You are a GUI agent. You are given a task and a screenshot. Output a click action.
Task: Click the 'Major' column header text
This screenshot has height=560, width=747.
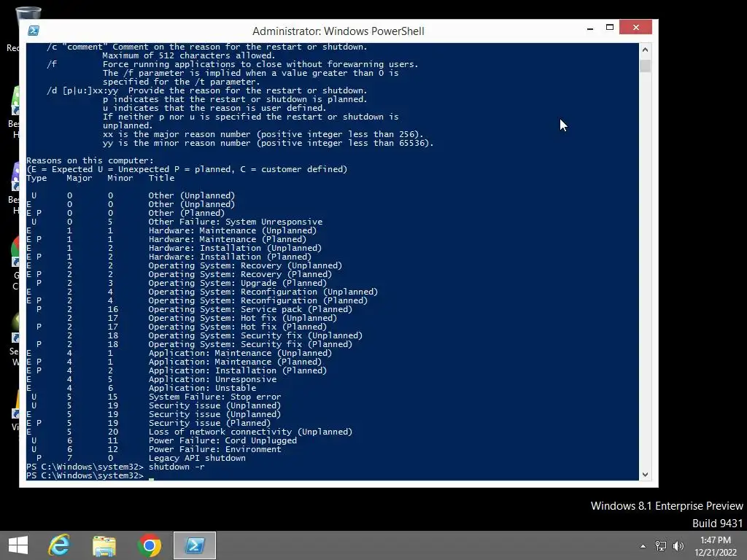point(80,178)
